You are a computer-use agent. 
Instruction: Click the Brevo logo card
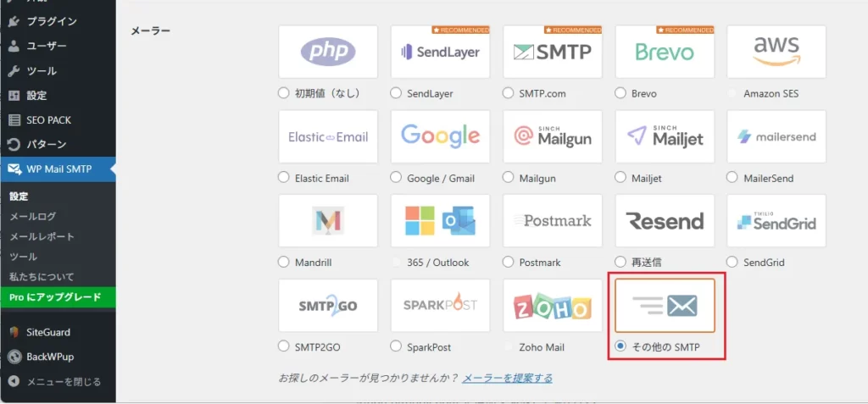tap(665, 52)
